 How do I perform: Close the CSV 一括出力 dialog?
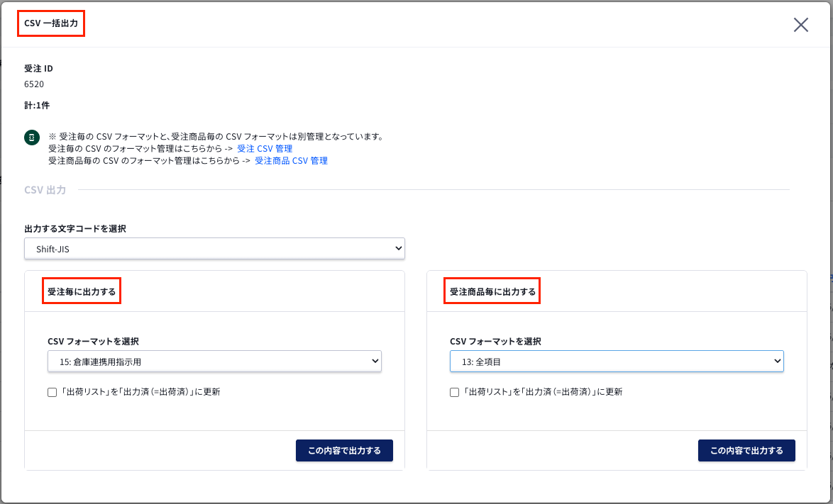coord(800,24)
